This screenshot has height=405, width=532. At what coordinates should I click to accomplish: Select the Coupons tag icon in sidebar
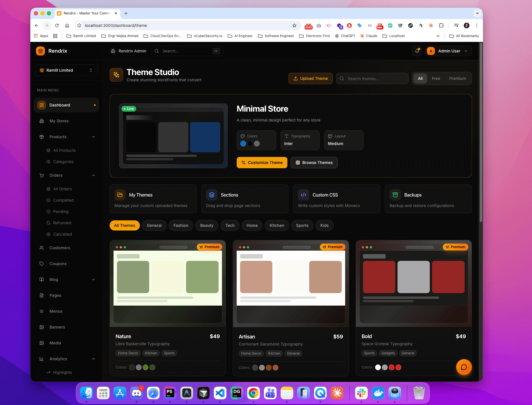pyautogui.click(x=42, y=263)
